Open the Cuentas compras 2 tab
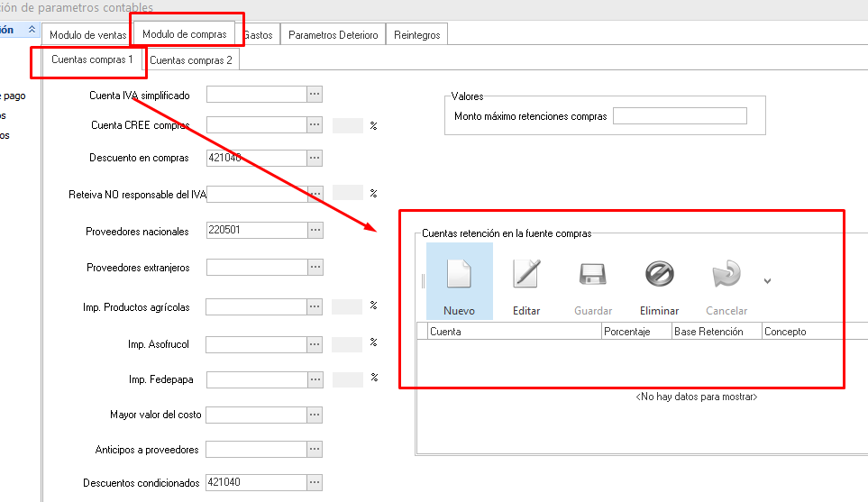The width and height of the screenshot is (868, 502). point(191,60)
